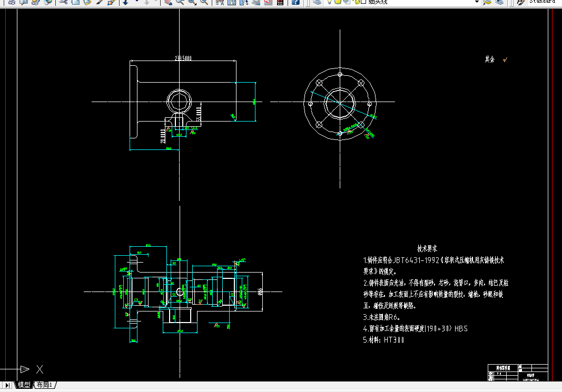Open the Layer Properties Manager icon
This screenshot has height=392, width=562.
click(x=317, y=2)
